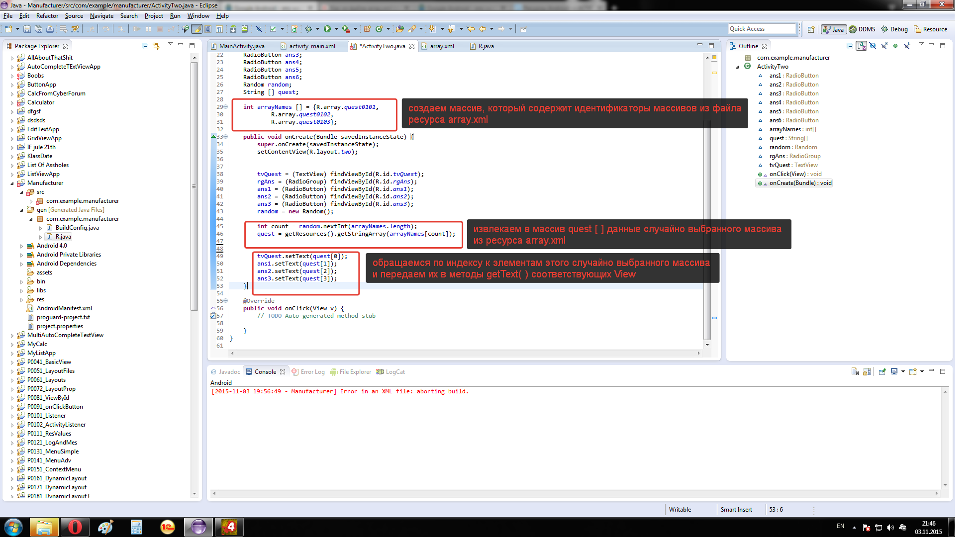Click into the Quick Access field
This screenshot has width=980, height=537.
762,29
